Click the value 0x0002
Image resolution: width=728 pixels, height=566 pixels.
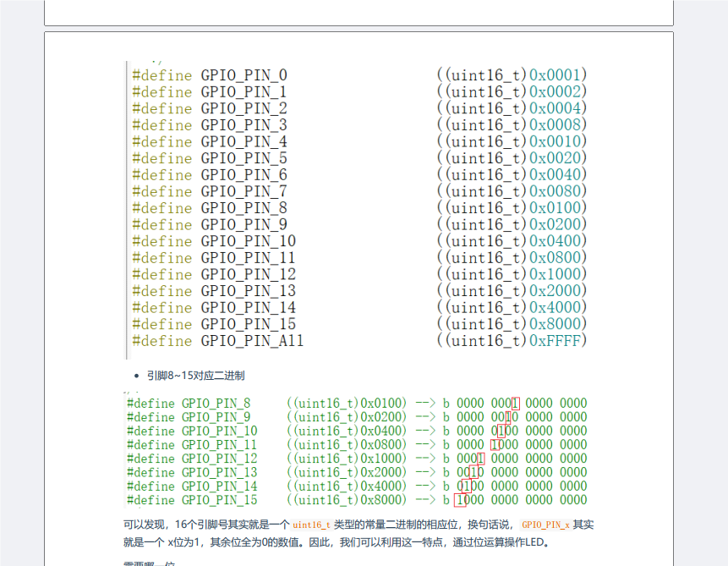pyautogui.click(x=555, y=92)
